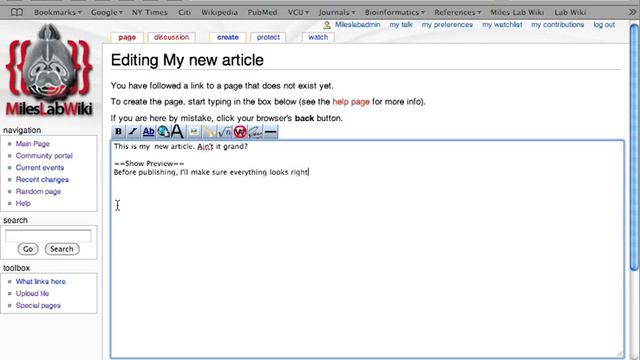Open the protect tab
Screen dimensions: 640x360
pyautogui.click(x=268, y=37)
